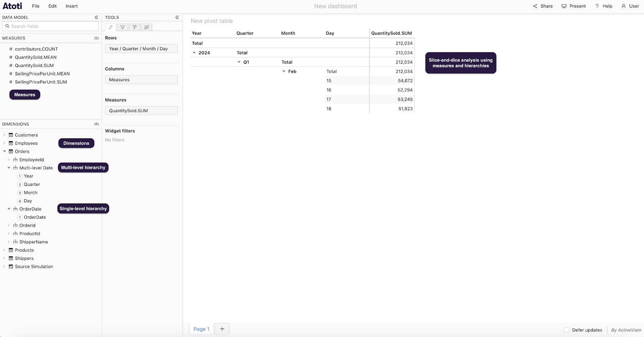
Task: Expand the ShipperName hierarchy
Action: click(x=9, y=242)
